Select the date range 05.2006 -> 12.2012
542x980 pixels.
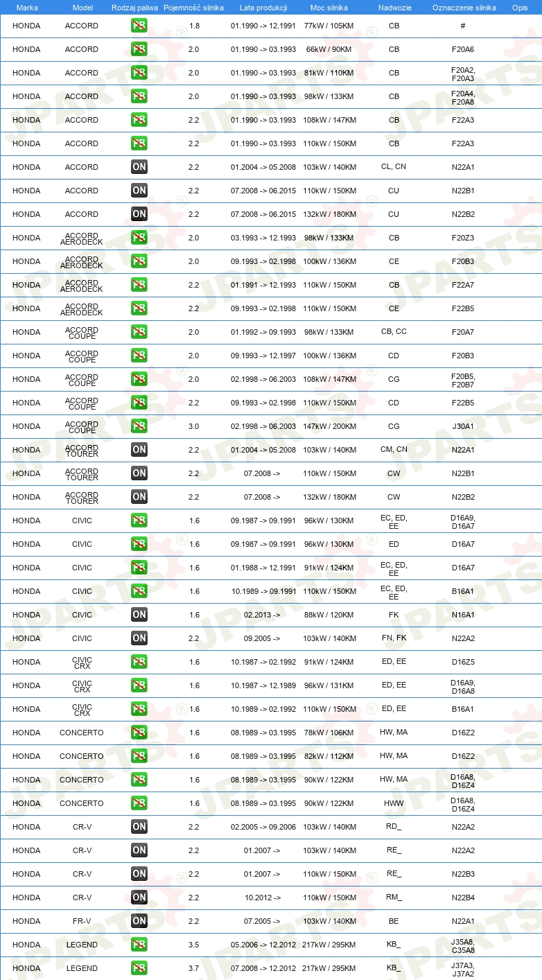[263, 945]
